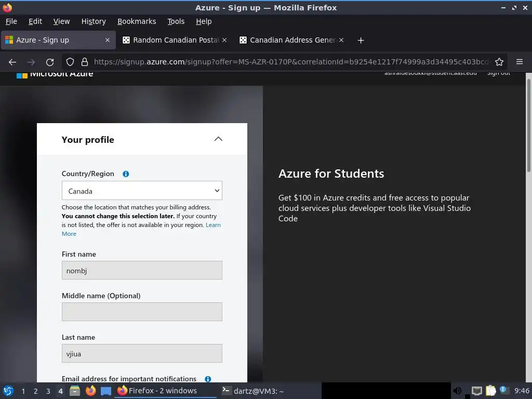Screen dimensions: 532x399
Task: Click the Sign out link
Action: coord(498,73)
